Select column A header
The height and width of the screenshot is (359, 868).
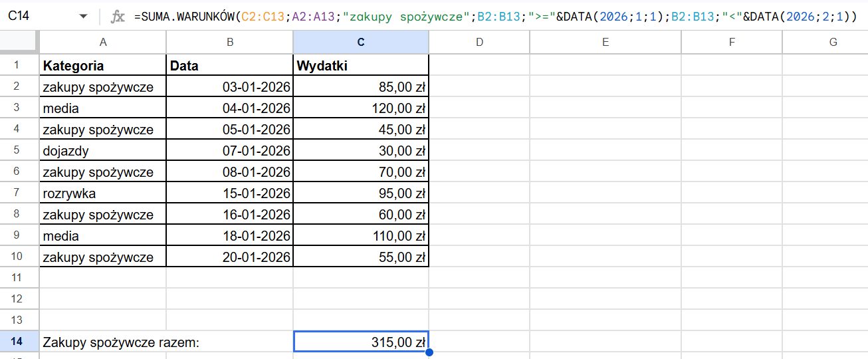103,42
